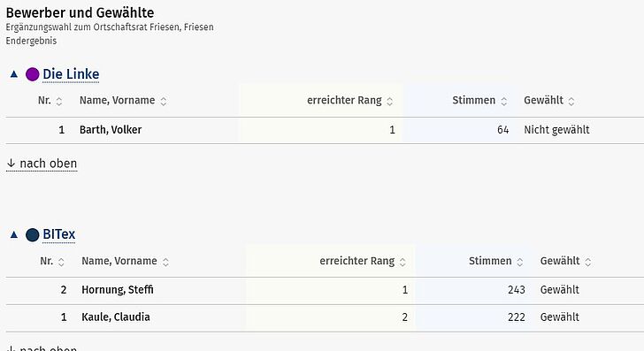Sort BITex table by Nr. arrows

pyautogui.click(x=61, y=262)
